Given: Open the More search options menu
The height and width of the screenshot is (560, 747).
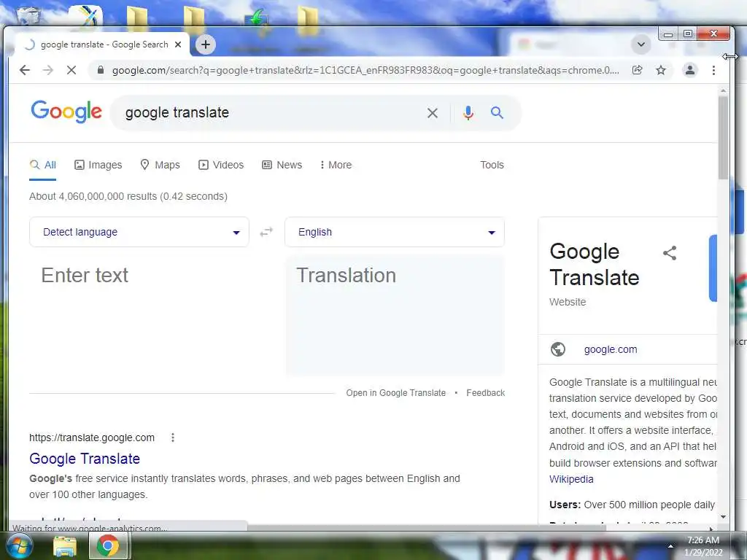Looking at the screenshot, I should pyautogui.click(x=336, y=165).
